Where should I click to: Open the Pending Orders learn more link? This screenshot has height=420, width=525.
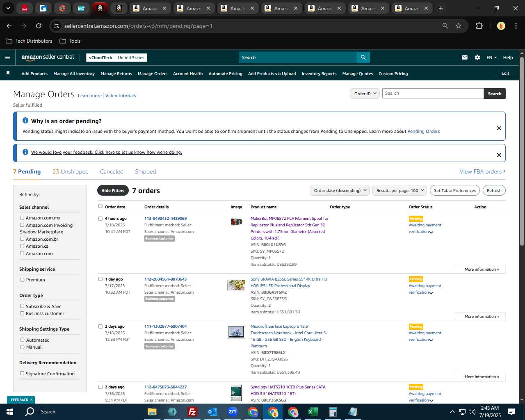click(x=423, y=131)
